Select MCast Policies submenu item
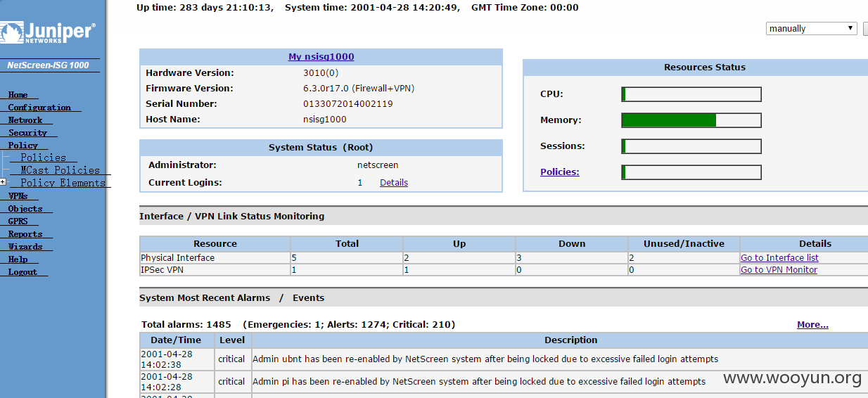The image size is (868, 398). (60, 170)
